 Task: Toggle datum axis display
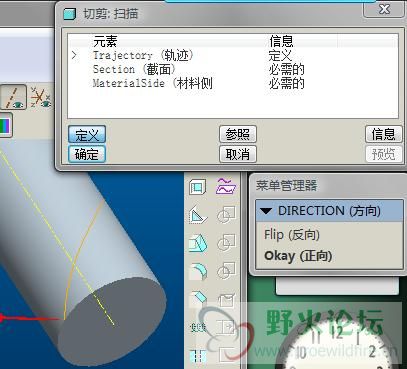point(14,97)
